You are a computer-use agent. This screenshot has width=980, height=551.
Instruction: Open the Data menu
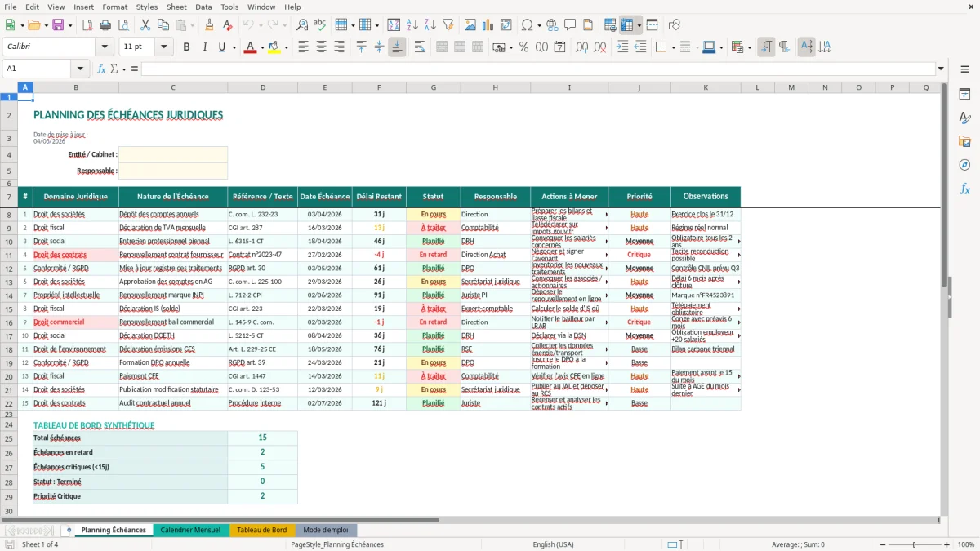click(x=204, y=7)
